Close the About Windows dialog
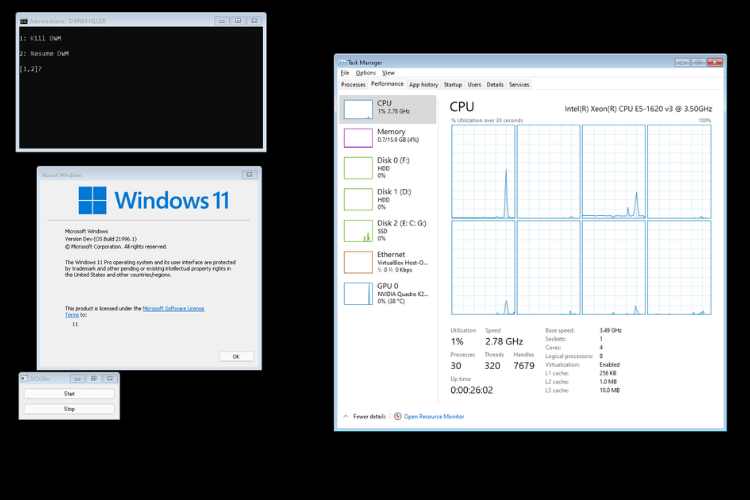This screenshot has height=500, width=750. coord(249,175)
